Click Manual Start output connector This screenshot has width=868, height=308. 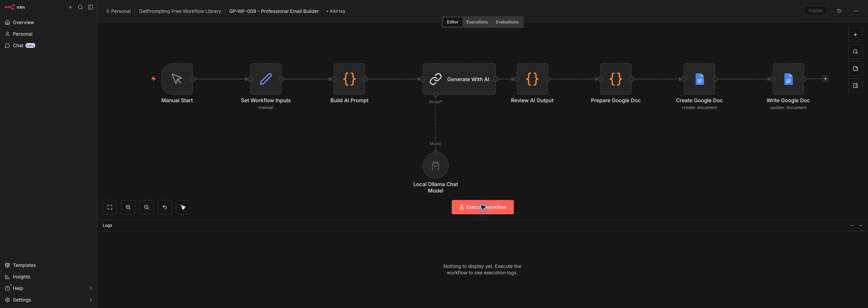point(193,79)
